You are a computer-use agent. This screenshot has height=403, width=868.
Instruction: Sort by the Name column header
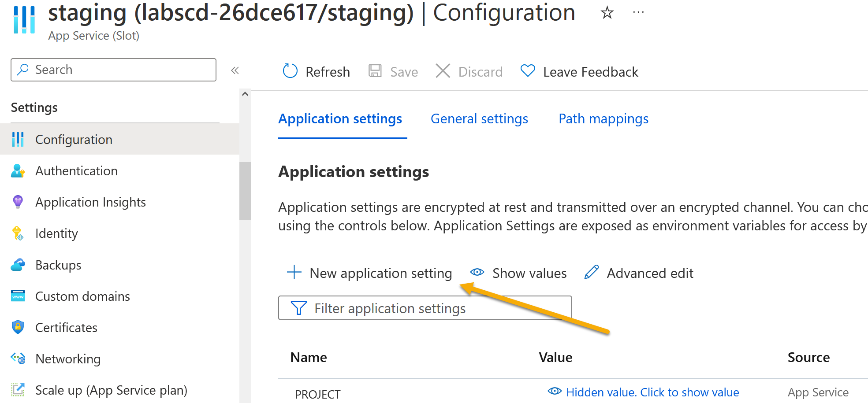pos(309,357)
